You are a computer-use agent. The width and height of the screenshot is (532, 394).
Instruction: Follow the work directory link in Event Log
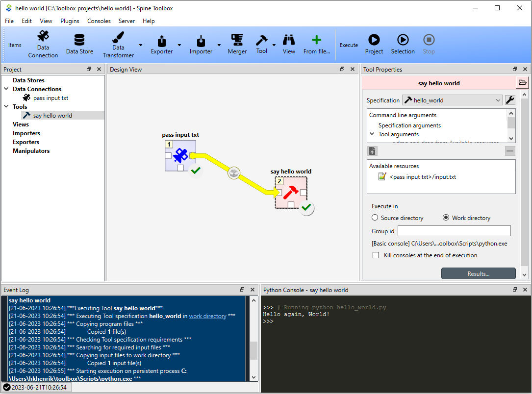coord(207,316)
